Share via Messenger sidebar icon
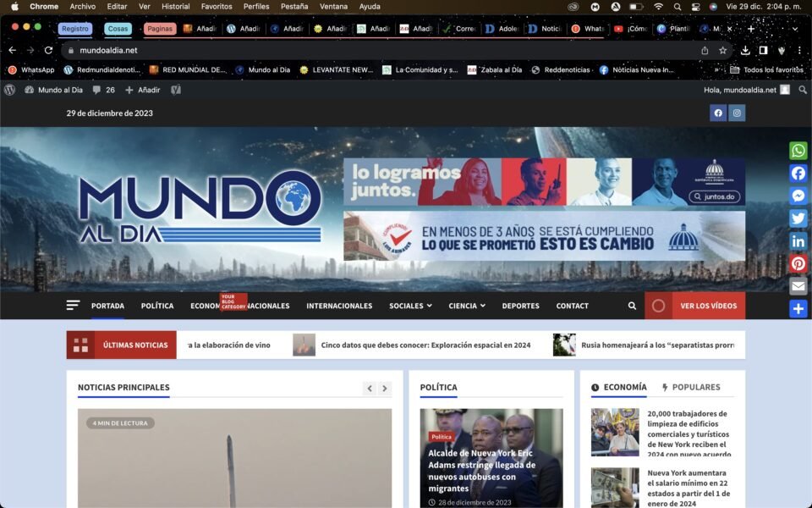The height and width of the screenshot is (508, 812). (x=798, y=196)
